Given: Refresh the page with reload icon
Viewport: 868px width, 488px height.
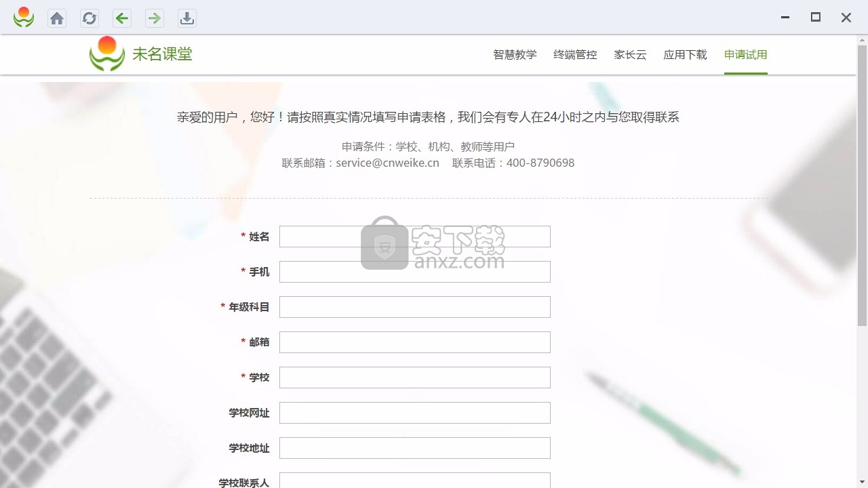Looking at the screenshot, I should 90,18.
